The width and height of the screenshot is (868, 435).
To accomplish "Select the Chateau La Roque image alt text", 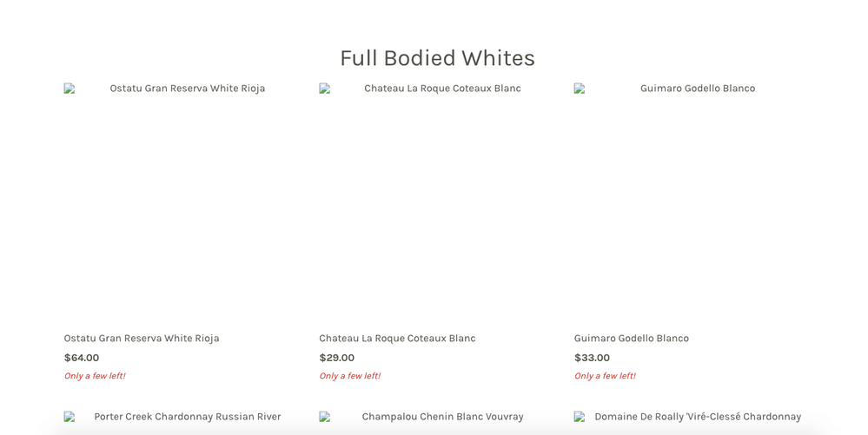I will coord(442,89).
